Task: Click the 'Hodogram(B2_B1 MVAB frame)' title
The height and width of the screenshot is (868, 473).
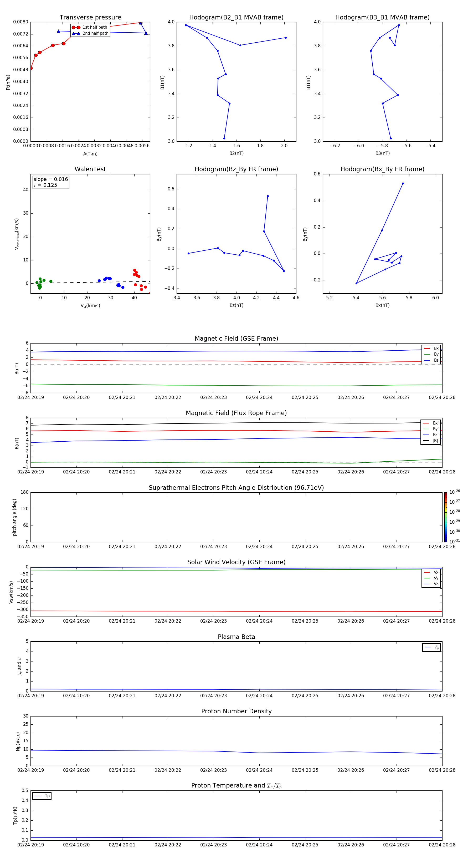Action: (236, 18)
